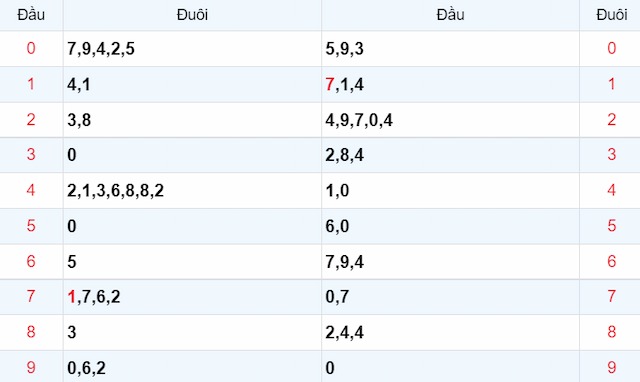Click the right "Đầu" column header
This screenshot has height=382, width=640.
(450, 15)
